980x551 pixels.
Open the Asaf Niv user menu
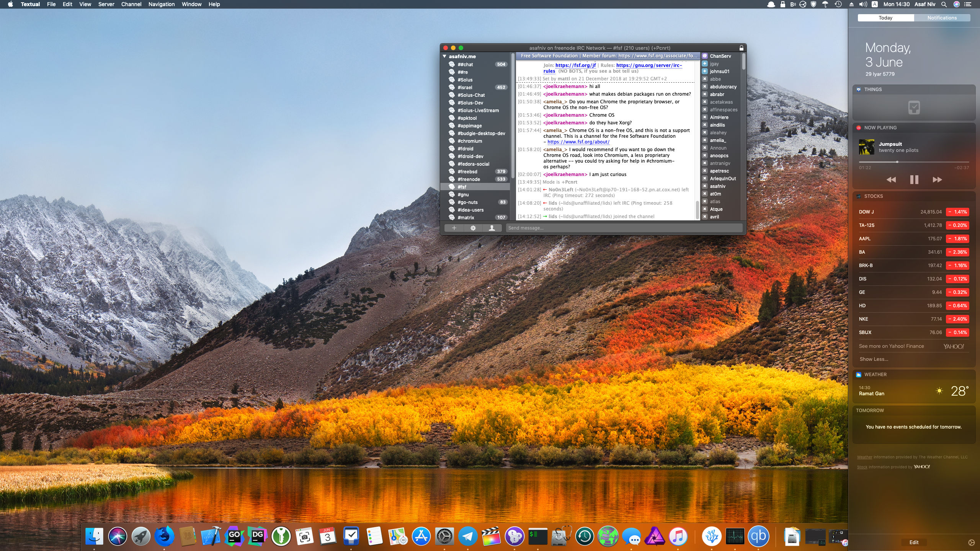click(x=925, y=4)
